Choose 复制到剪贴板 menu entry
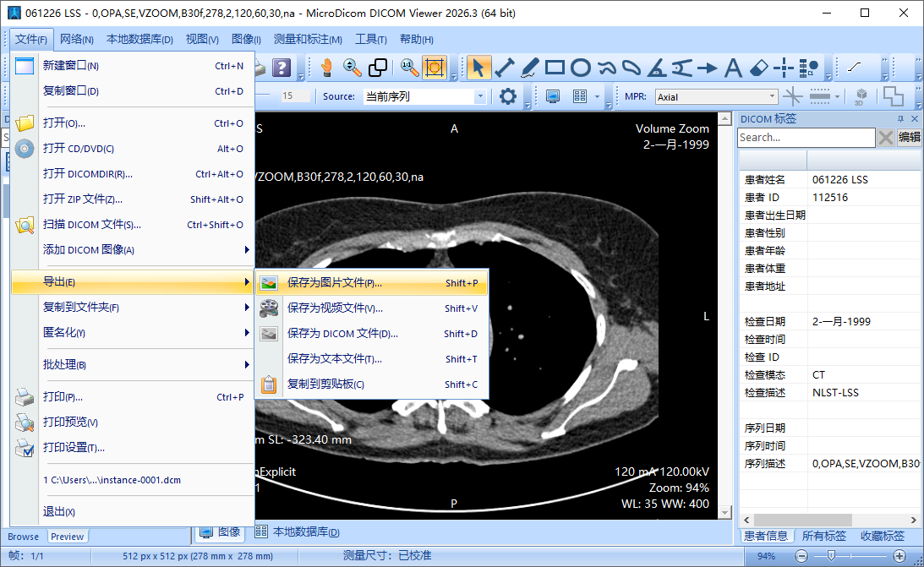924x567 pixels. tap(372, 384)
